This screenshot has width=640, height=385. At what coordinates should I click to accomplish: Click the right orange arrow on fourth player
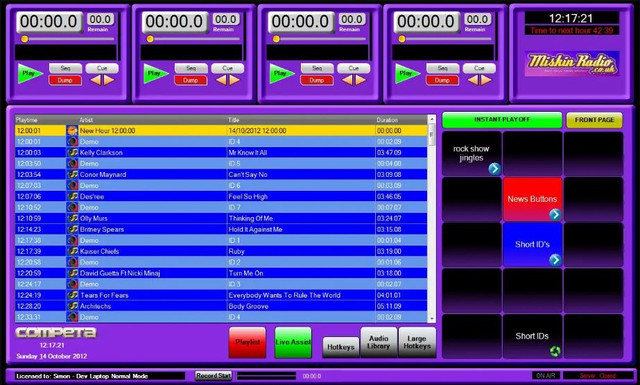(487, 80)
